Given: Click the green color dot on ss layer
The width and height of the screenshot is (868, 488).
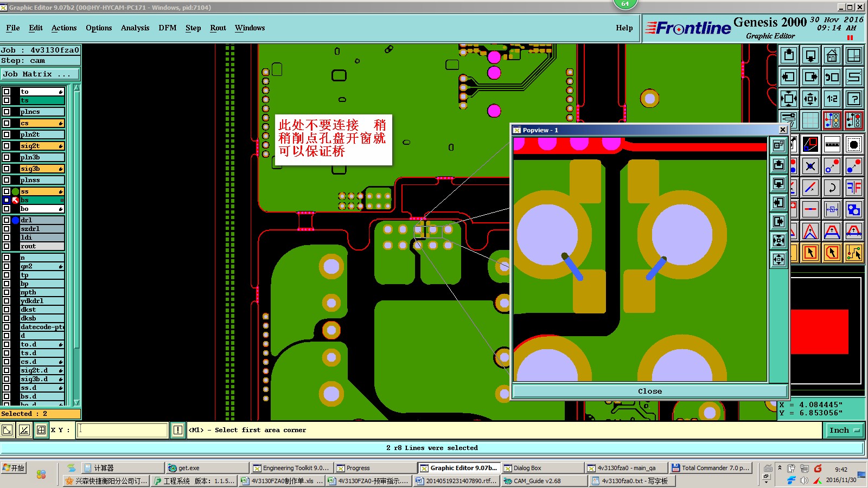Looking at the screenshot, I should pos(15,191).
